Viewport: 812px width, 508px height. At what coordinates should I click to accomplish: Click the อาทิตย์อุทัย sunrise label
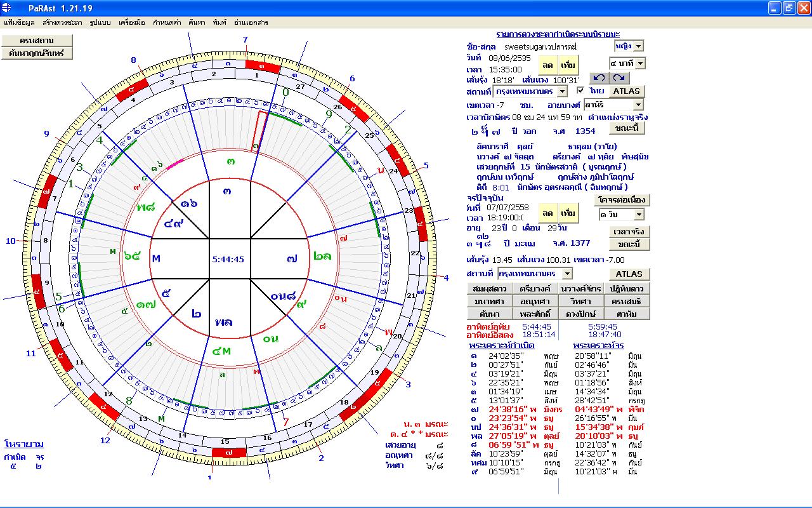click(488, 327)
